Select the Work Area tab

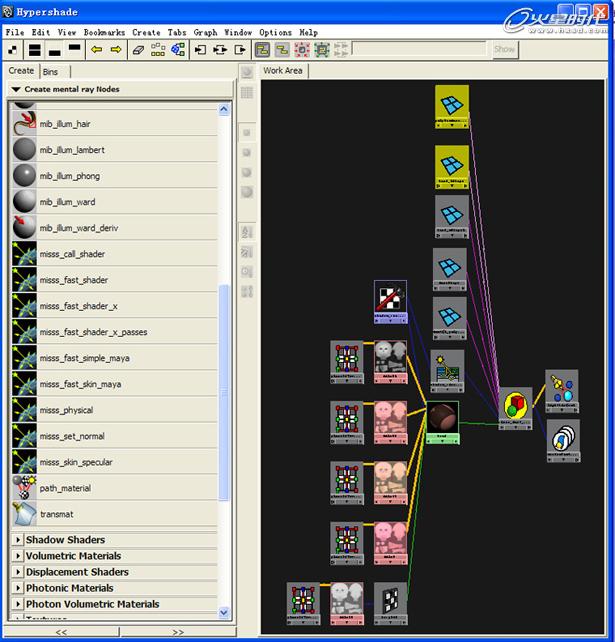pos(283,70)
